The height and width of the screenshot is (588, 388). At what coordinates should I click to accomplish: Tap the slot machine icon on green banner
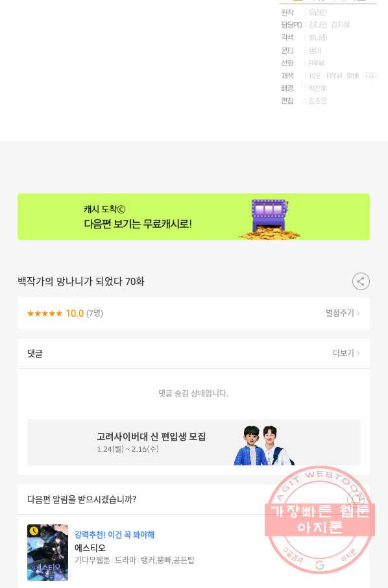click(x=270, y=219)
